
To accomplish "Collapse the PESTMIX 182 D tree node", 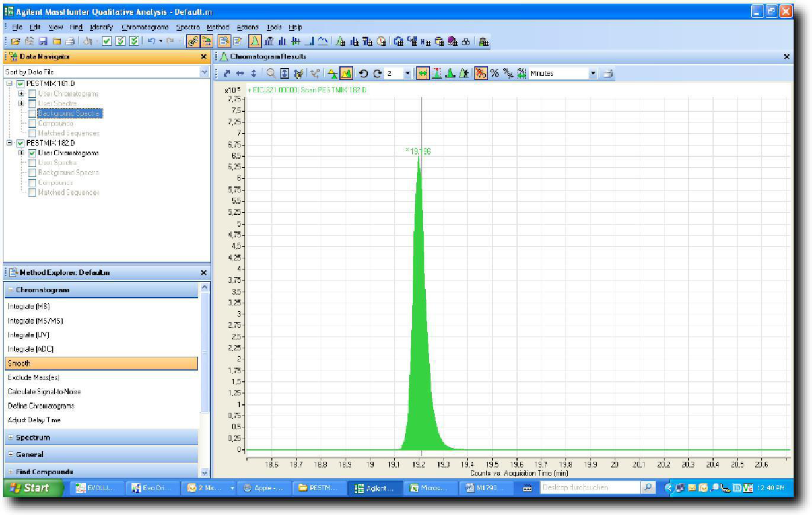I will pos(9,143).
